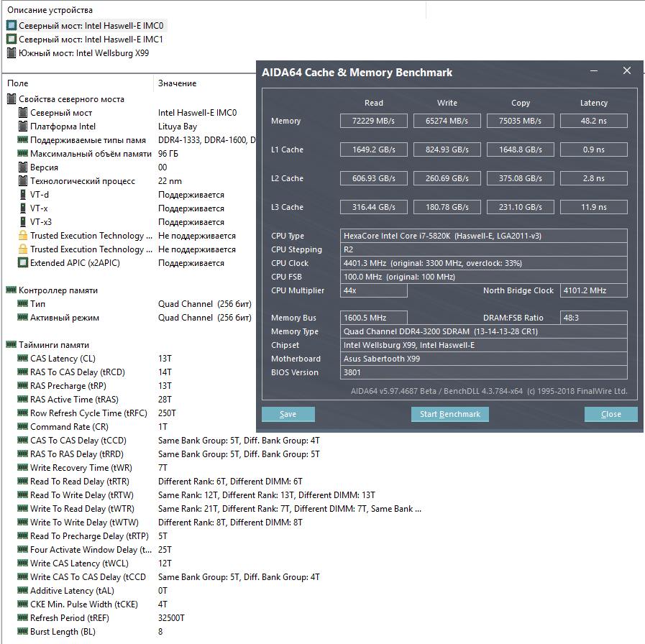Screen dimensions: 645x644
Task: Click the VT-x3 feature icon
Action: pyautogui.click(x=23, y=221)
